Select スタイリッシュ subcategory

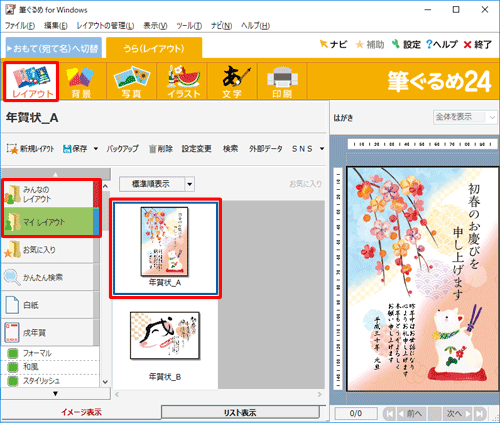(50, 381)
